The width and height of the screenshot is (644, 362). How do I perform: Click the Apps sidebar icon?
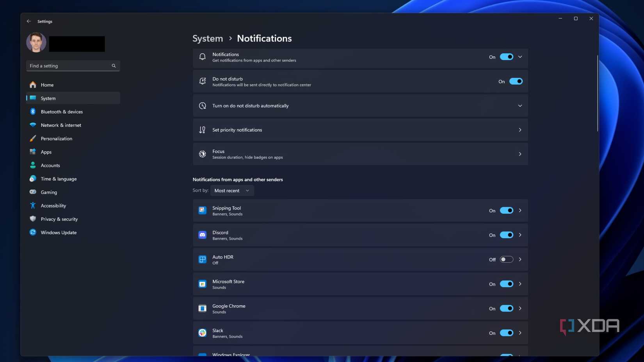(x=33, y=152)
